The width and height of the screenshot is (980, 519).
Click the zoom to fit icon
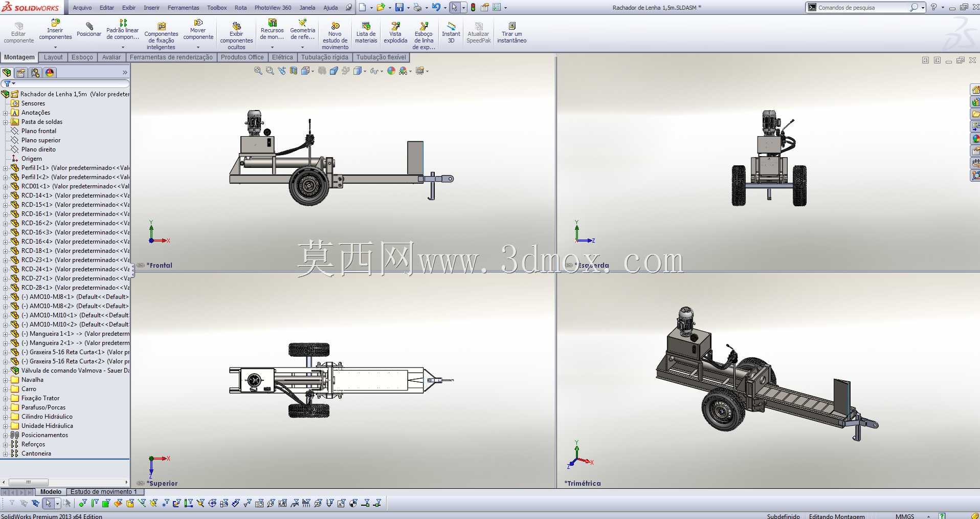[258, 71]
